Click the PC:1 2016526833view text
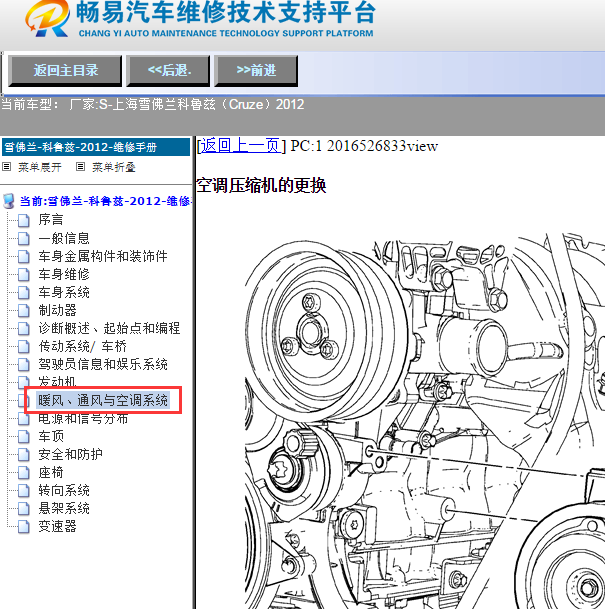This screenshot has height=609, width=605. point(364,146)
